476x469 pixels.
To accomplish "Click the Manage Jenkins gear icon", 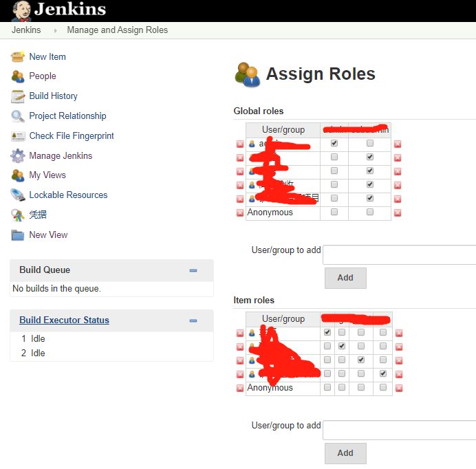I will pos(18,155).
